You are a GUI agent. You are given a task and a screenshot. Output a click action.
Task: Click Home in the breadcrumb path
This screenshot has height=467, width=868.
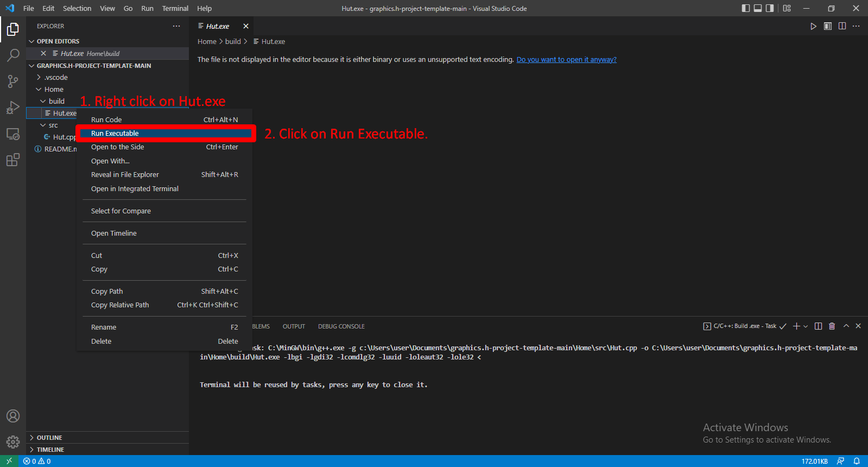coord(207,41)
